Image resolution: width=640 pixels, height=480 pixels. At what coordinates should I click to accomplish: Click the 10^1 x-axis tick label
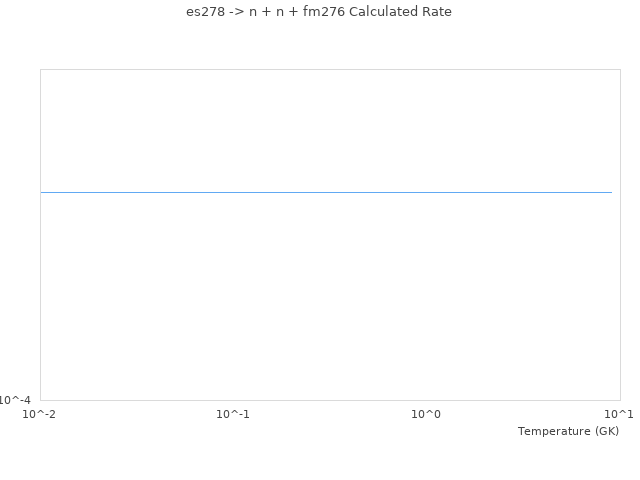619,414
